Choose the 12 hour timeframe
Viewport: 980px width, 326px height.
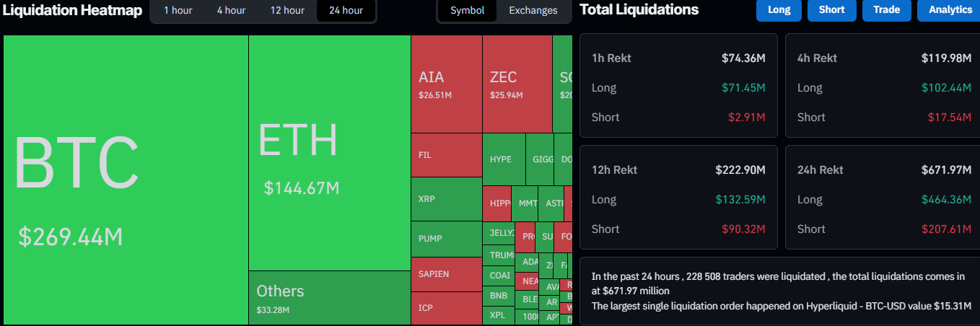click(x=287, y=10)
